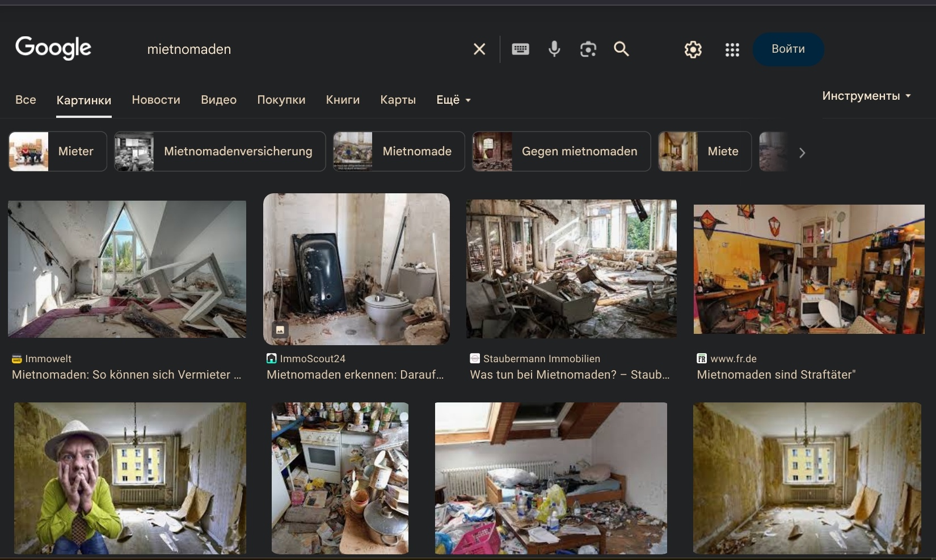Click the Staubermann Immobilien source label
This screenshot has width=936, height=560.
point(542,359)
